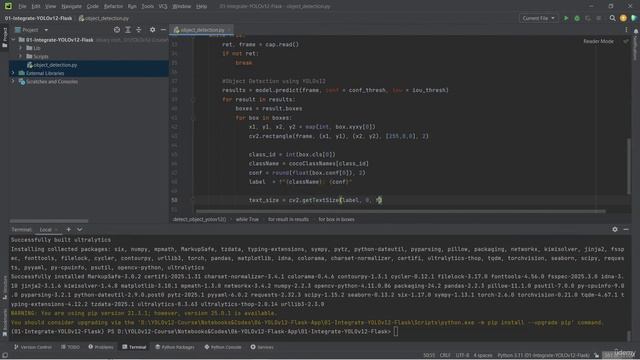This screenshot has width=640, height=360.
Task: Collapse the 01-Integrate-YOLOv12-Flask root folder
Action: point(13,40)
